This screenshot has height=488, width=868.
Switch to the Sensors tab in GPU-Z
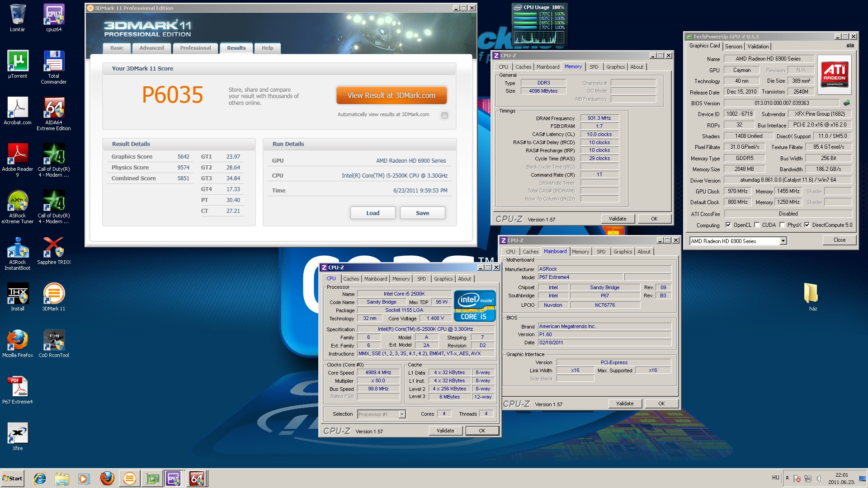coord(733,46)
